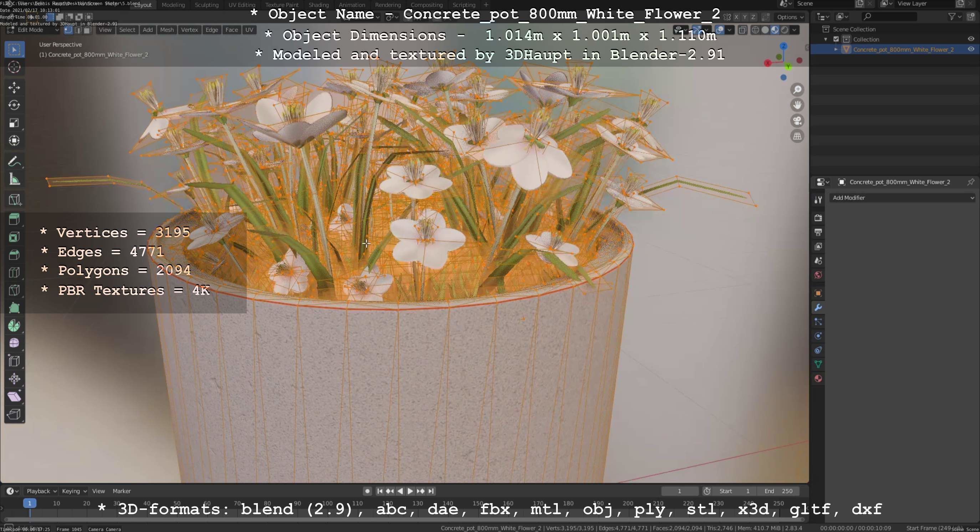Screen dimensions: 980x532
Task: Open the Render properties tab
Action: click(x=818, y=218)
